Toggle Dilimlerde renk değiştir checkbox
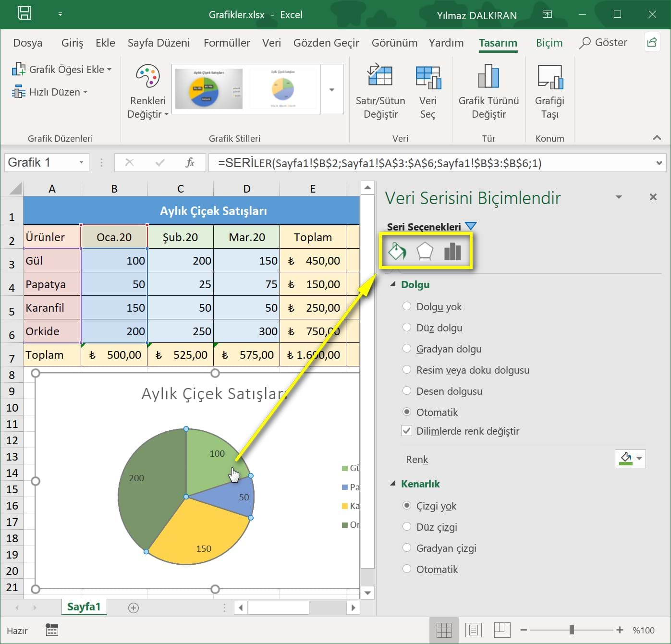 tap(407, 430)
